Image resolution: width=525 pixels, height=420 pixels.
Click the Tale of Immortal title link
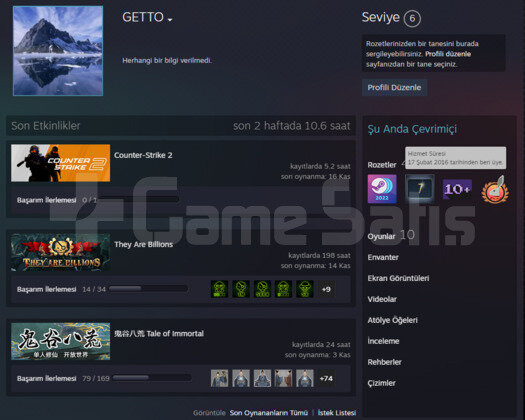point(159,334)
